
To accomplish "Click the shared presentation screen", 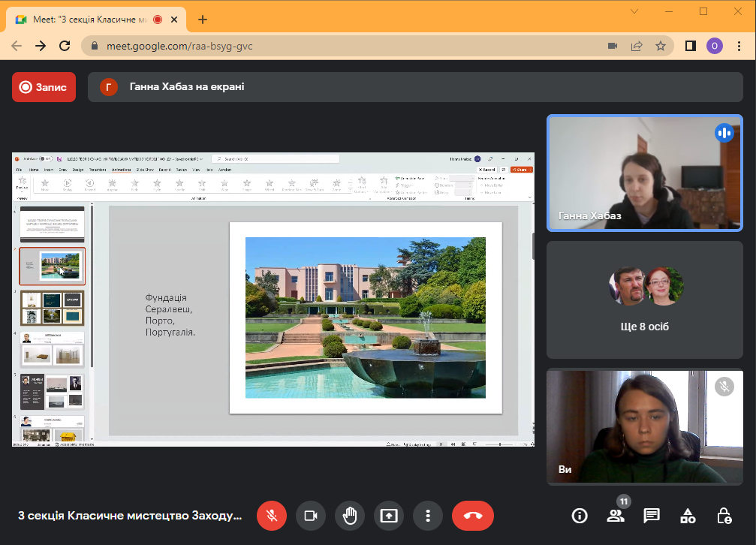I will [273, 300].
